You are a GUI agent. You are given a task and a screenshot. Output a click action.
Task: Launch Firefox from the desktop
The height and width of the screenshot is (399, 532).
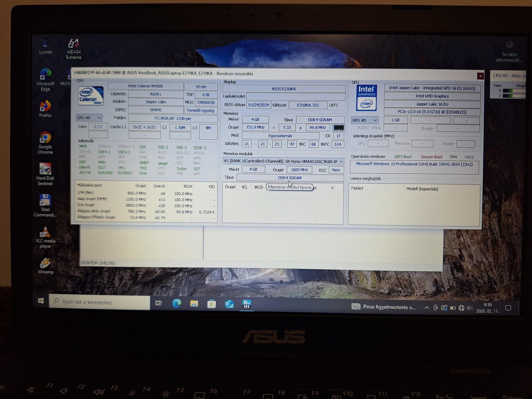(x=45, y=109)
